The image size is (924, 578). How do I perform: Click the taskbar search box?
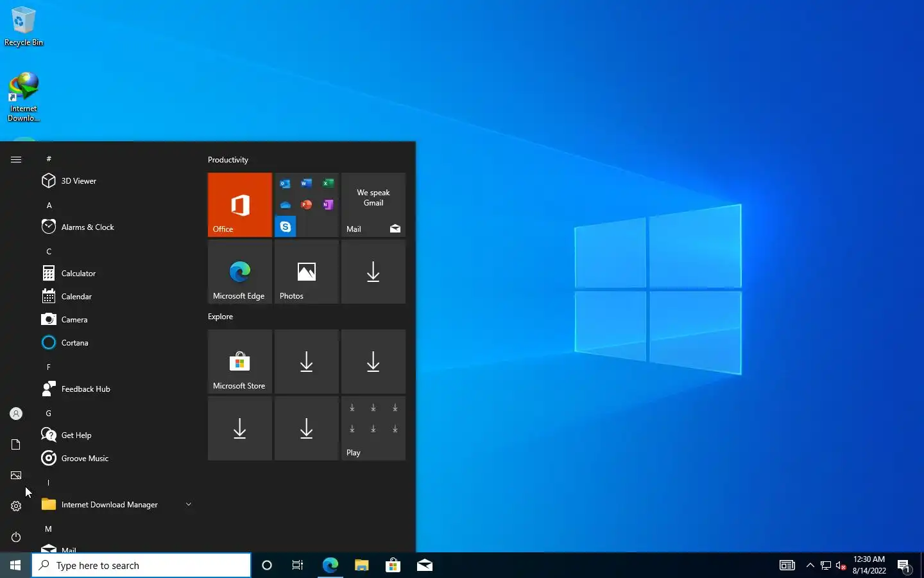tap(141, 565)
